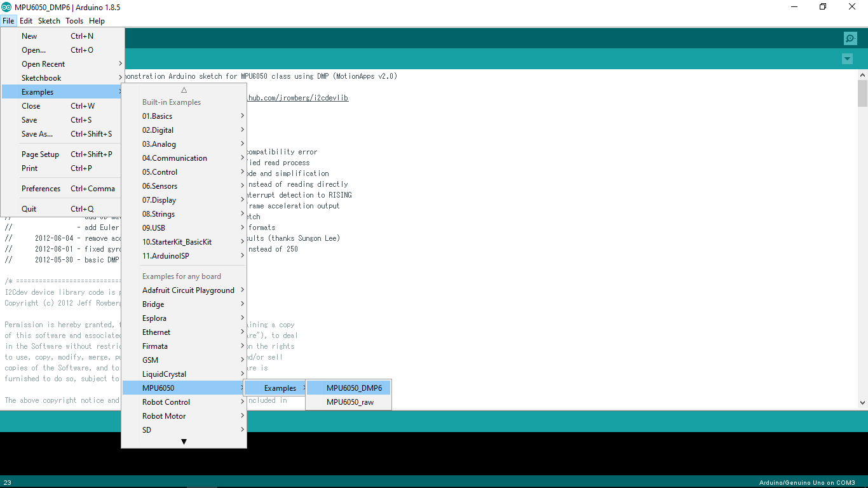Viewport: 868px width, 488px height.
Task: Expand the 01.Basics examples submenu
Action: coord(184,116)
